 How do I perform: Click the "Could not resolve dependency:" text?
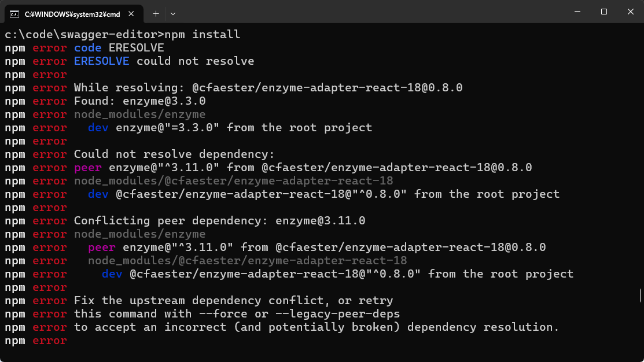[174, 154]
